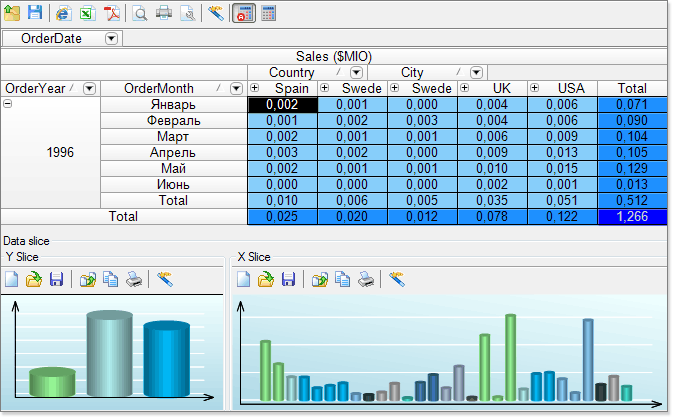Click the tallest gray-teal cylinder in Y Slice chart
The height and width of the screenshot is (420, 680).
pyautogui.click(x=110, y=353)
